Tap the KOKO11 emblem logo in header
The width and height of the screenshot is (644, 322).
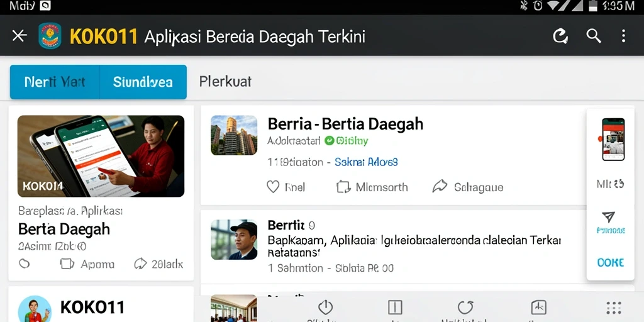(x=50, y=36)
